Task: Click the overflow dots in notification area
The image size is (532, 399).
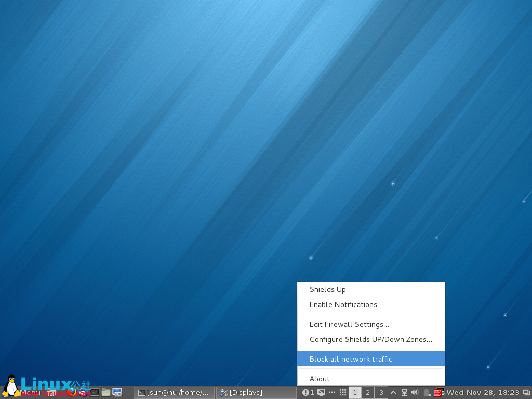Action: [x=332, y=393]
